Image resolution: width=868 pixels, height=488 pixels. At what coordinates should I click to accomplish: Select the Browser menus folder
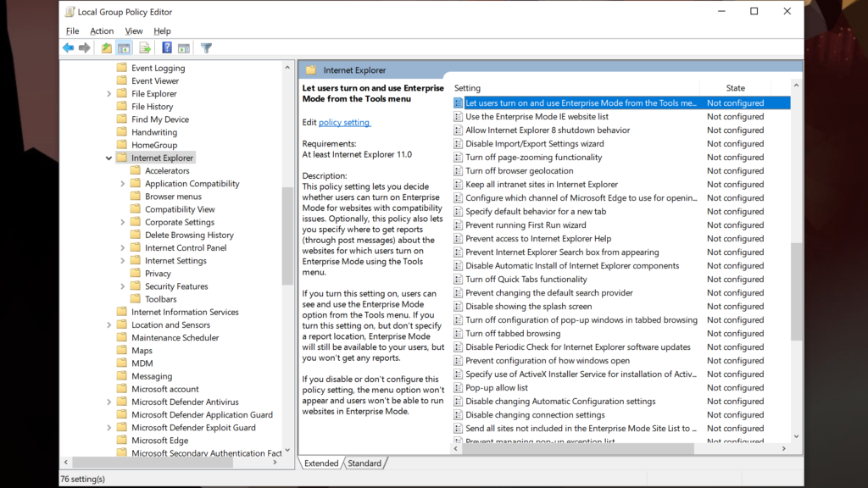point(173,197)
